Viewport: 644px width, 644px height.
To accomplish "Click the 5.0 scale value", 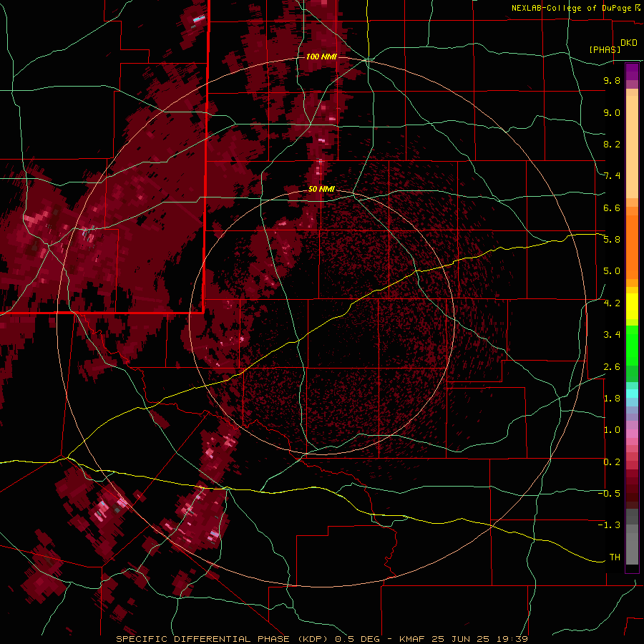I will [x=612, y=271].
